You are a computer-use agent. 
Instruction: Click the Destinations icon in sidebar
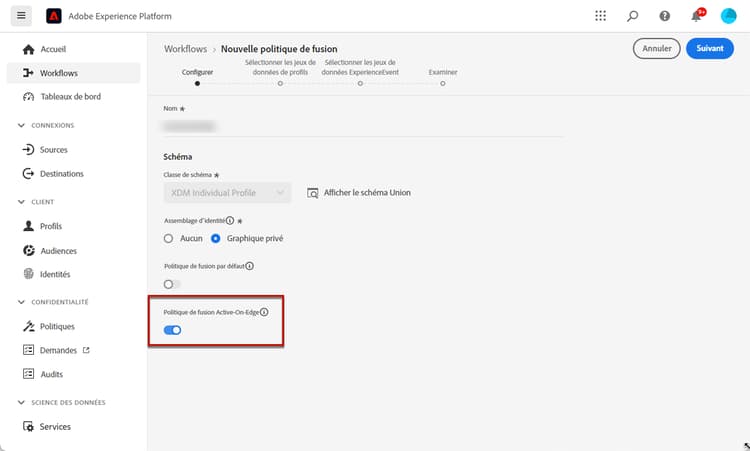(28, 174)
